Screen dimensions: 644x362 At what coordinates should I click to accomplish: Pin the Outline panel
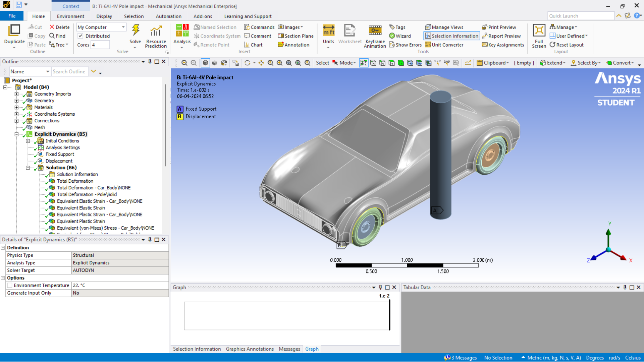click(150, 61)
